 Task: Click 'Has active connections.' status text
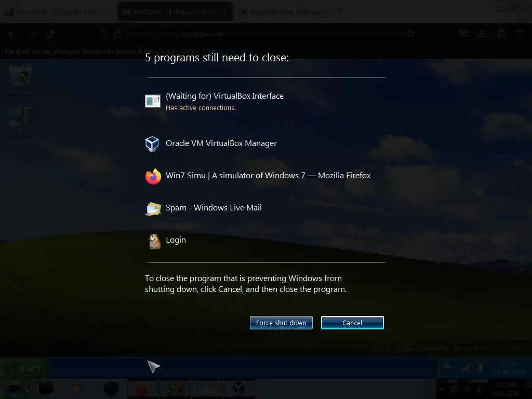pos(201,108)
